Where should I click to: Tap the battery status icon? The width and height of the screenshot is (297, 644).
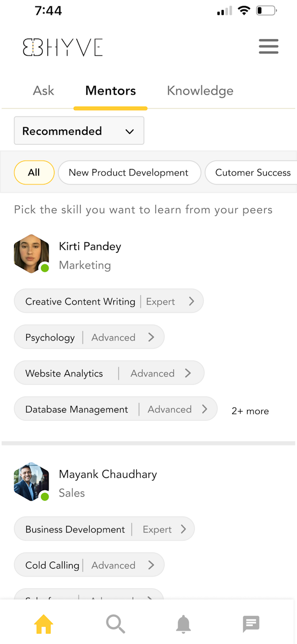266,11
